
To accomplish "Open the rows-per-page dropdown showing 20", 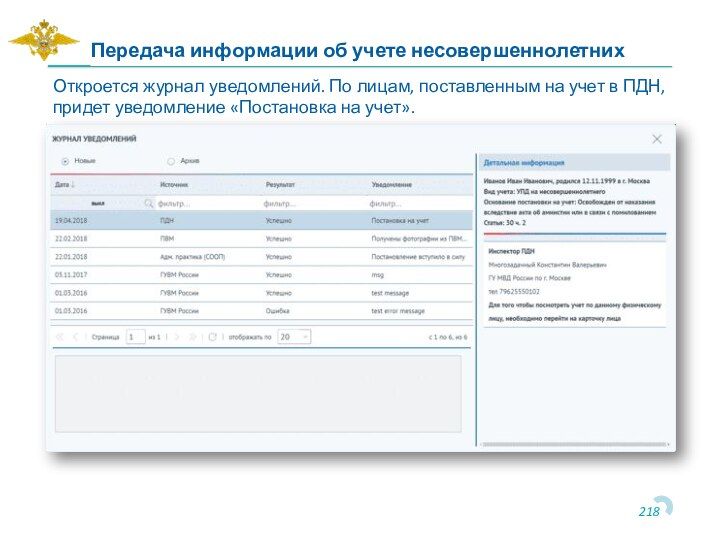I will coord(294,337).
